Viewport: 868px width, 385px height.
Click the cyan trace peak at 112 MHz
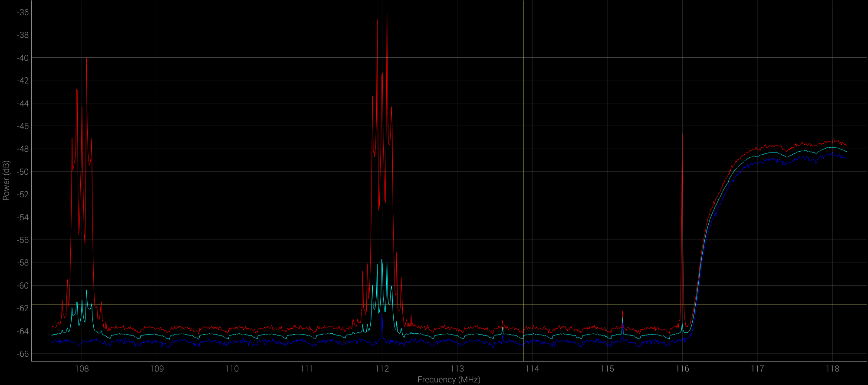click(382, 260)
